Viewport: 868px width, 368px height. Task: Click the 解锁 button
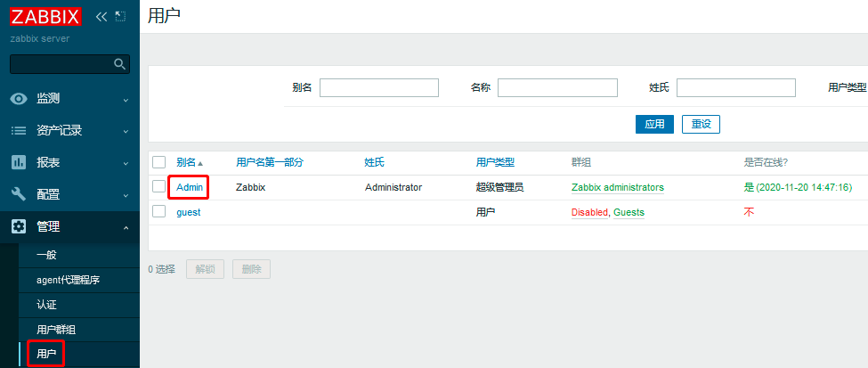(x=205, y=269)
